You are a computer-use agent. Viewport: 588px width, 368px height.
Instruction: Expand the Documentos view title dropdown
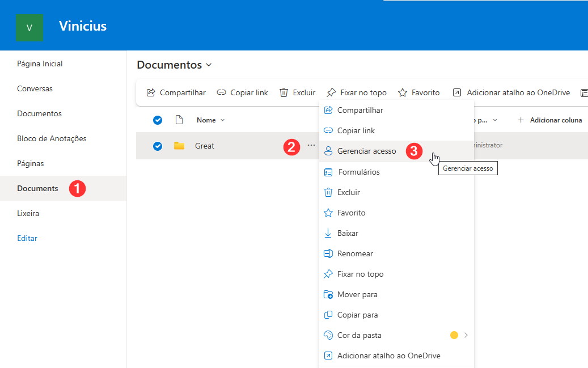[209, 65]
